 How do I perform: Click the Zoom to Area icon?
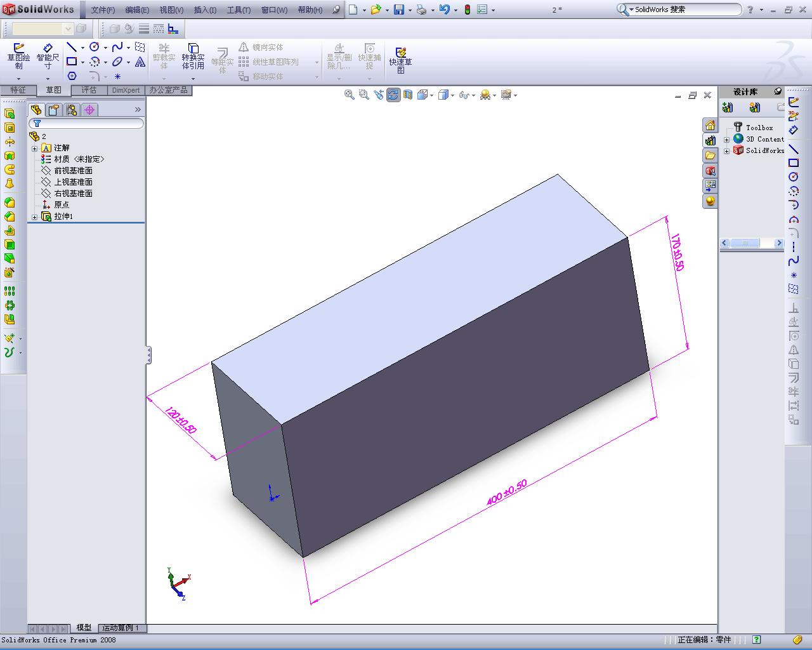point(363,95)
